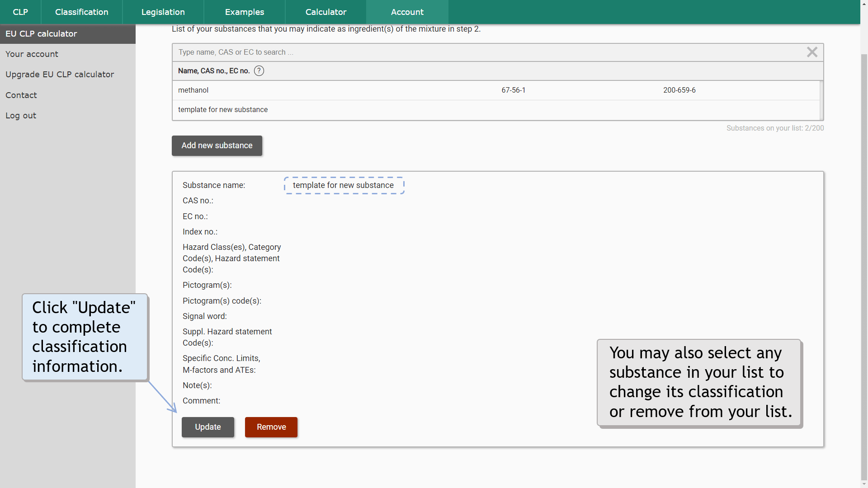Image resolution: width=868 pixels, height=488 pixels.
Task: Focus the substance search input field
Action: point(488,52)
